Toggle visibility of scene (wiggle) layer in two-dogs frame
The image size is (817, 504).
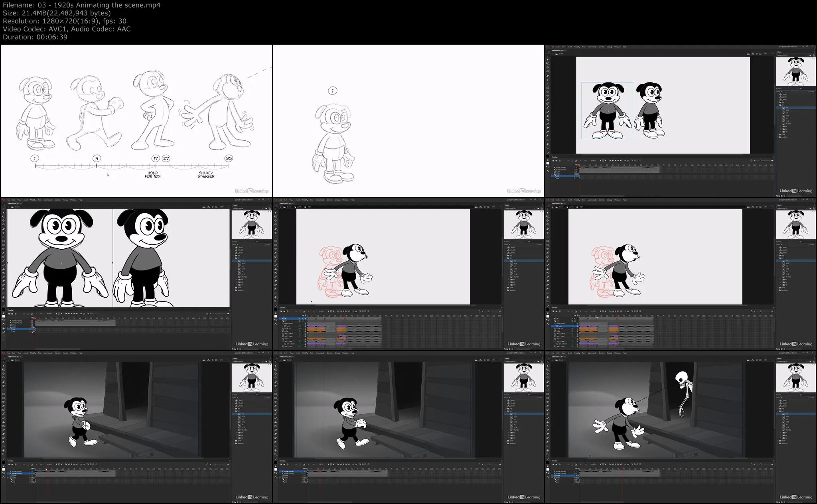click(576, 167)
